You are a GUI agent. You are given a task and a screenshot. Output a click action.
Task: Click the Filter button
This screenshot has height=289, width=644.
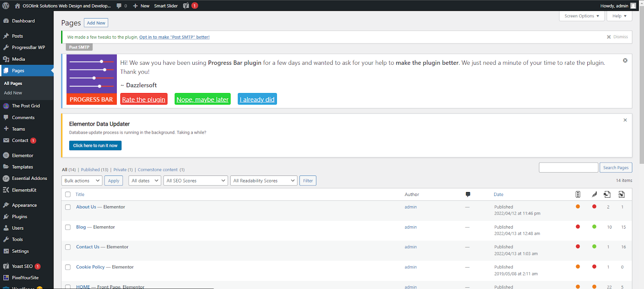pyautogui.click(x=308, y=181)
